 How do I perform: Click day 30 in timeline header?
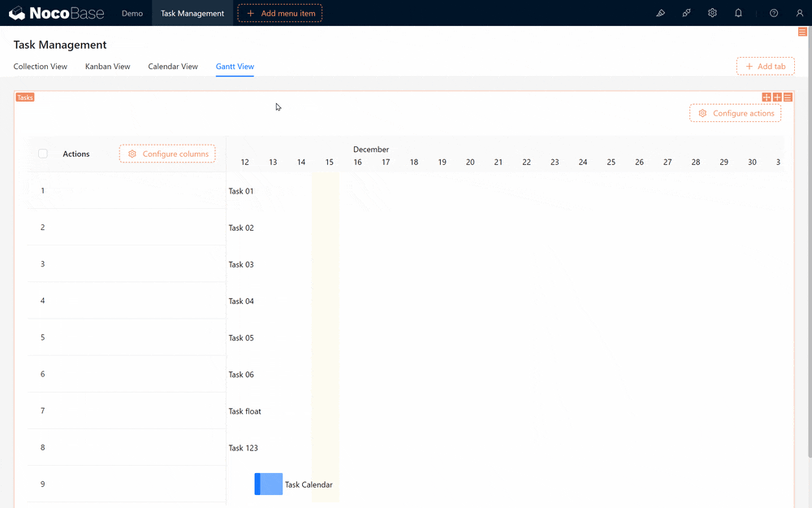[x=752, y=163]
